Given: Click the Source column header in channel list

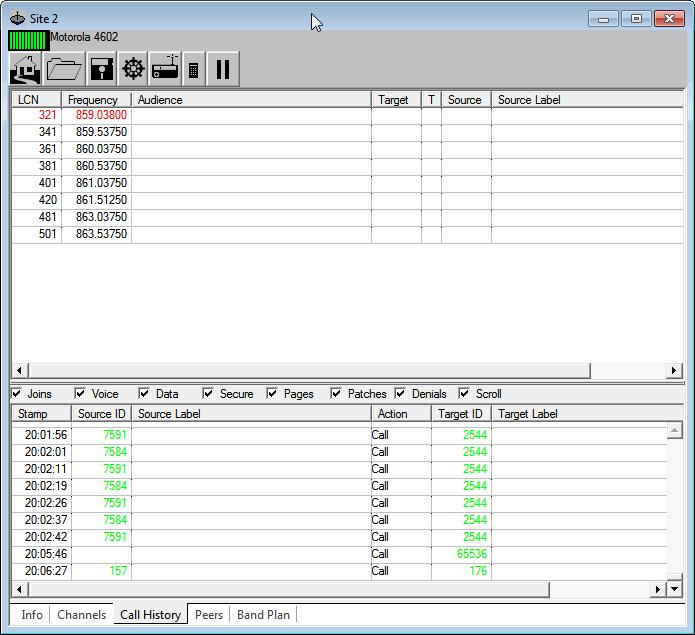Looking at the screenshot, I should pos(466,100).
